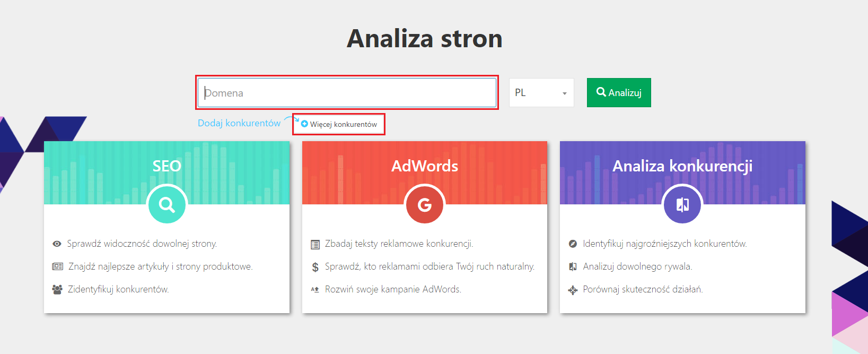868x354 pixels.
Task: Click the plus icon for more competitors
Action: (x=304, y=124)
